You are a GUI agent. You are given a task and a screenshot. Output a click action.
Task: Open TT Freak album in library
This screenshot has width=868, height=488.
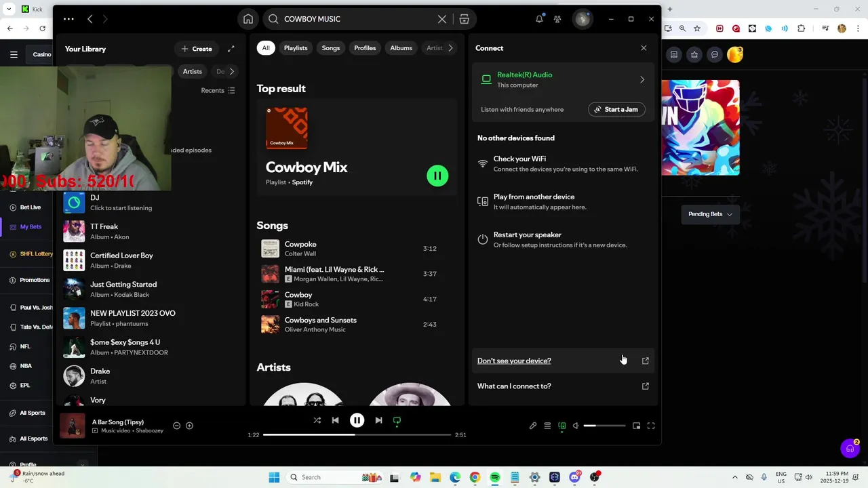click(x=149, y=231)
